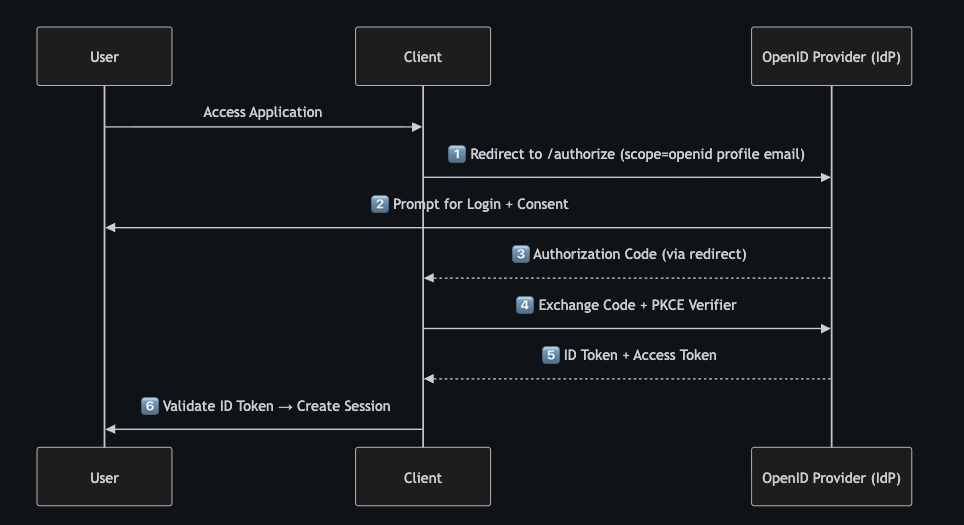The image size is (964, 525).
Task: Click the step 1 number badge
Action: tap(457, 154)
